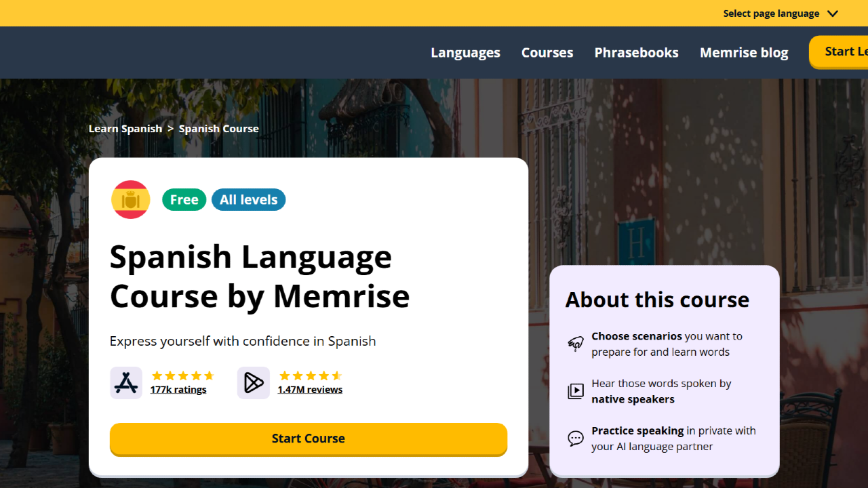Collapse the About this course panel
This screenshot has width=868, height=488.
pyautogui.click(x=657, y=299)
